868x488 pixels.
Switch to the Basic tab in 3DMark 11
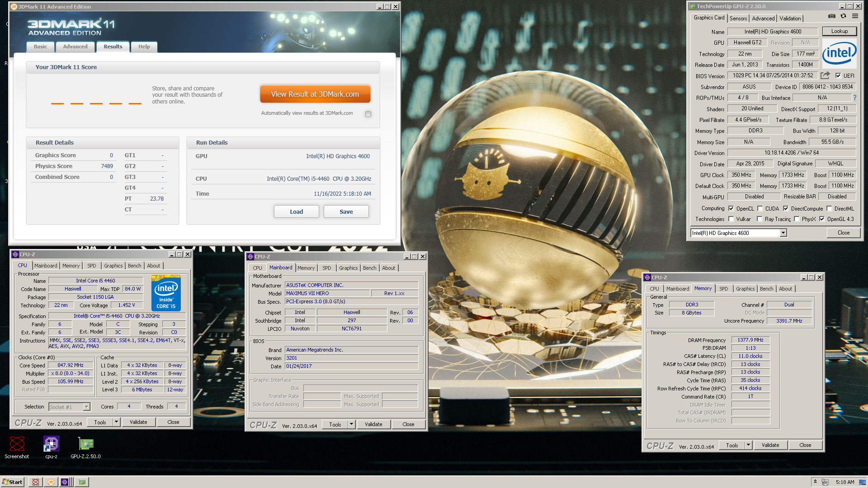(40, 47)
